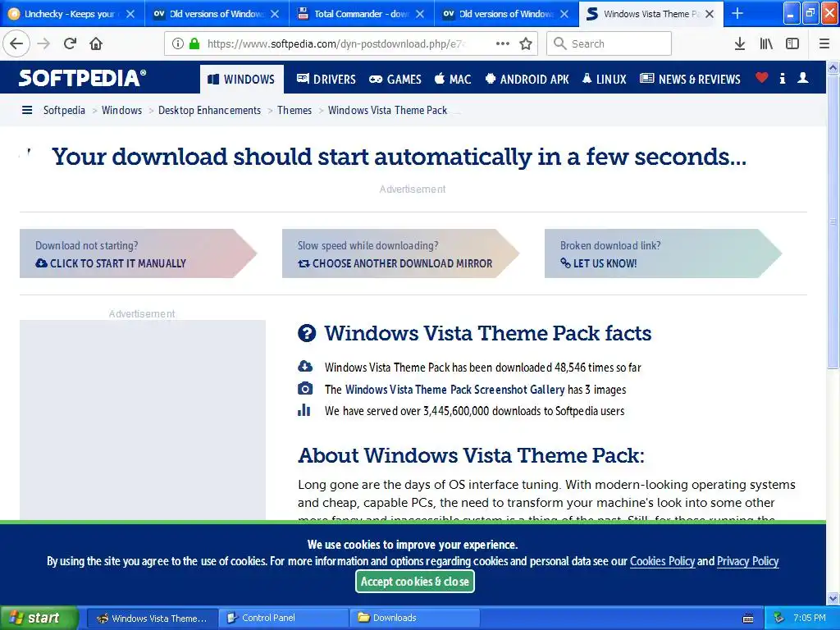This screenshot has width=840, height=630.
Task: Go back with the browser back arrow
Action: tap(16, 43)
